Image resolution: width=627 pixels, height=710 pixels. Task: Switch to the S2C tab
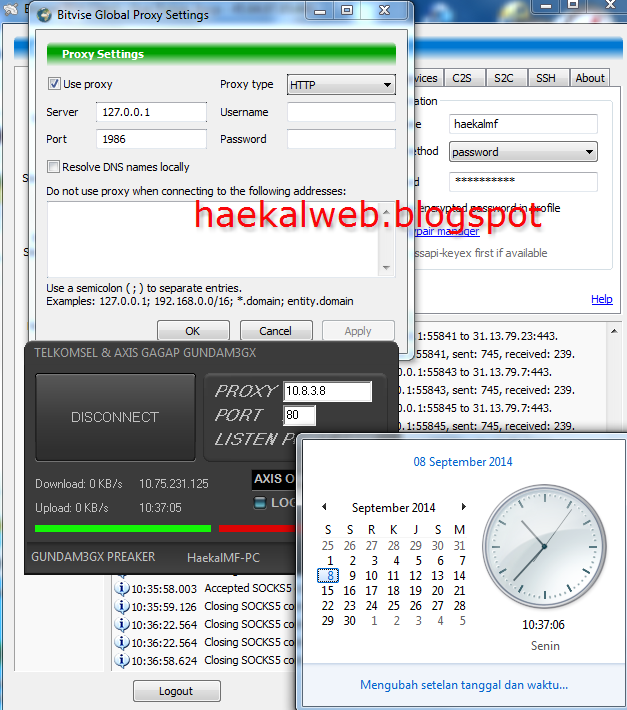tap(503, 78)
